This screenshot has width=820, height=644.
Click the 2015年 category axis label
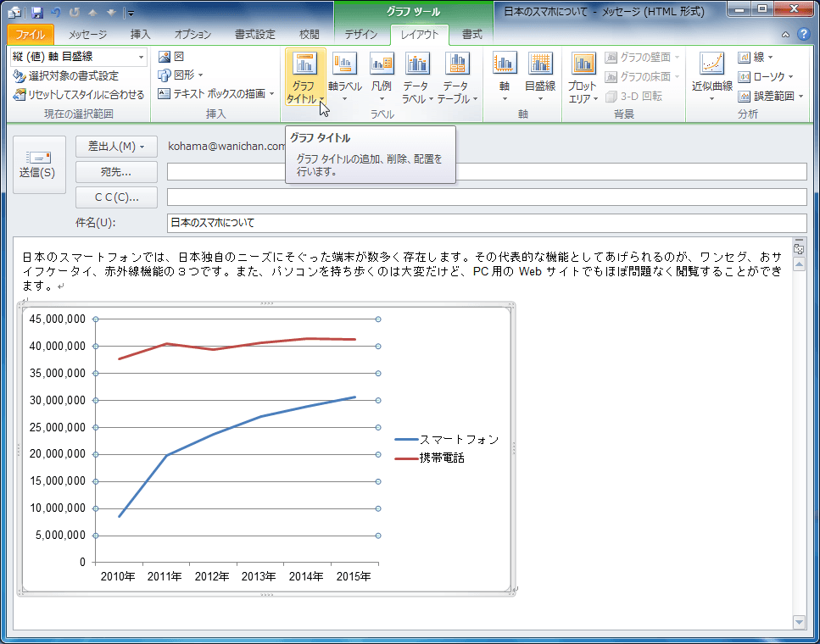coord(354,576)
